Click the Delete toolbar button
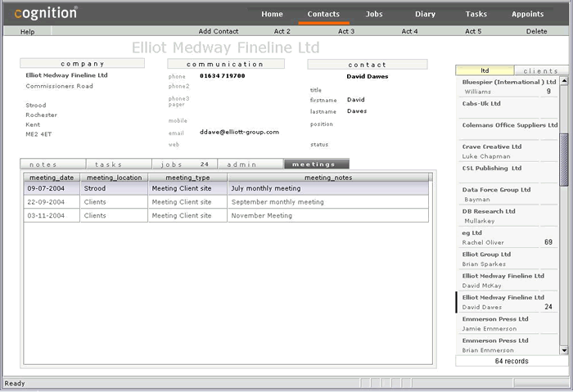Viewport: 573px width, 392px height. click(536, 31)
